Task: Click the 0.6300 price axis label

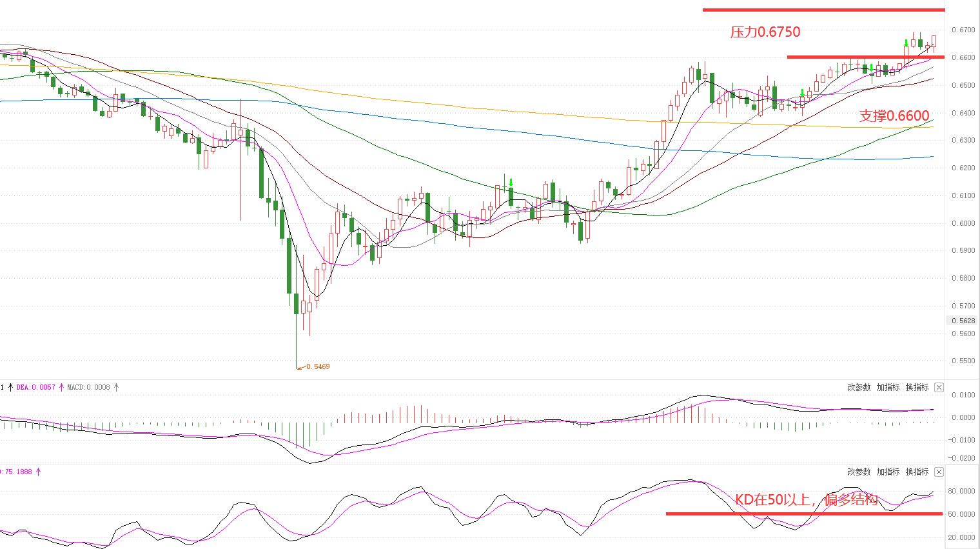Action: point(963,140)
